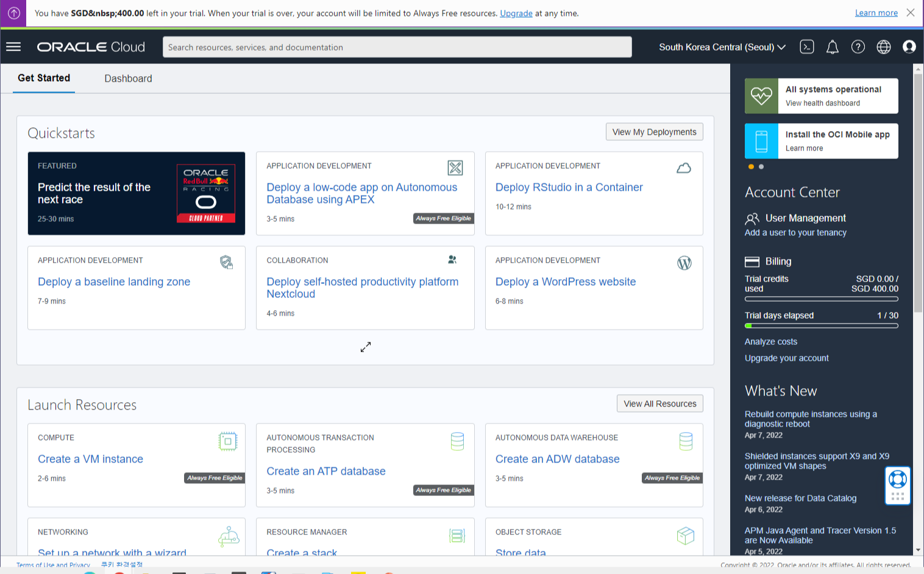Click the WordPress logo icon

click(684, 263)
